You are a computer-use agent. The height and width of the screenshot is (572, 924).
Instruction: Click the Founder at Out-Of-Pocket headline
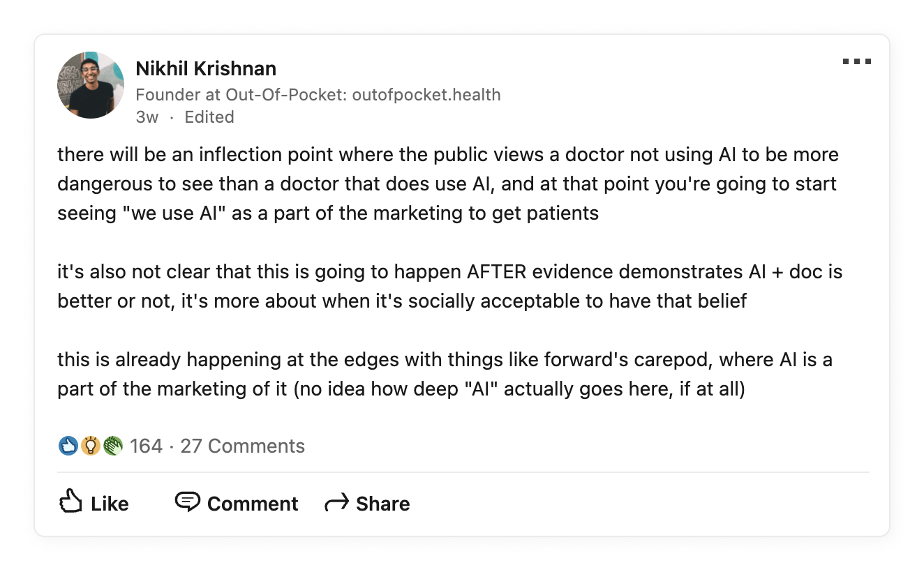[x=318, y=95]
